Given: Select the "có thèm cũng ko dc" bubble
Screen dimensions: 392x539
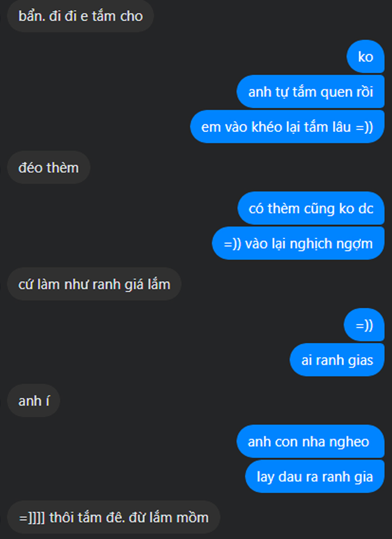Looking at the screenshot, I should 311,208.
